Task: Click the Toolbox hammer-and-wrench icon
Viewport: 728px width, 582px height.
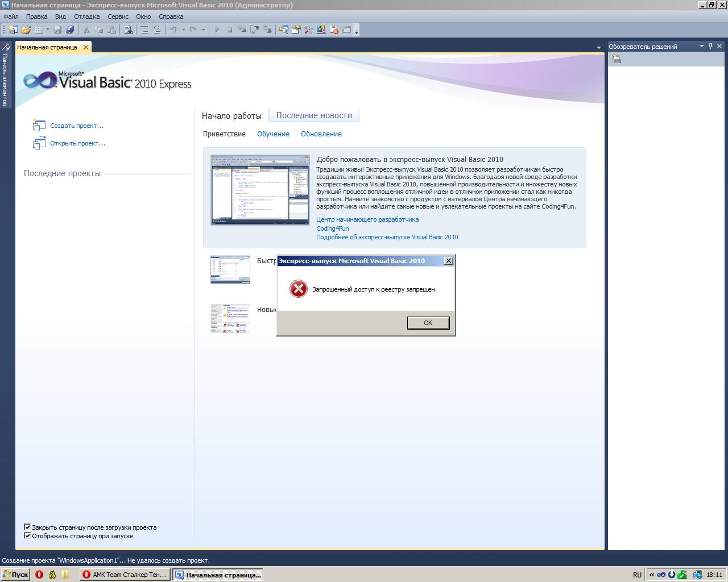Action: tap(308, 30)
